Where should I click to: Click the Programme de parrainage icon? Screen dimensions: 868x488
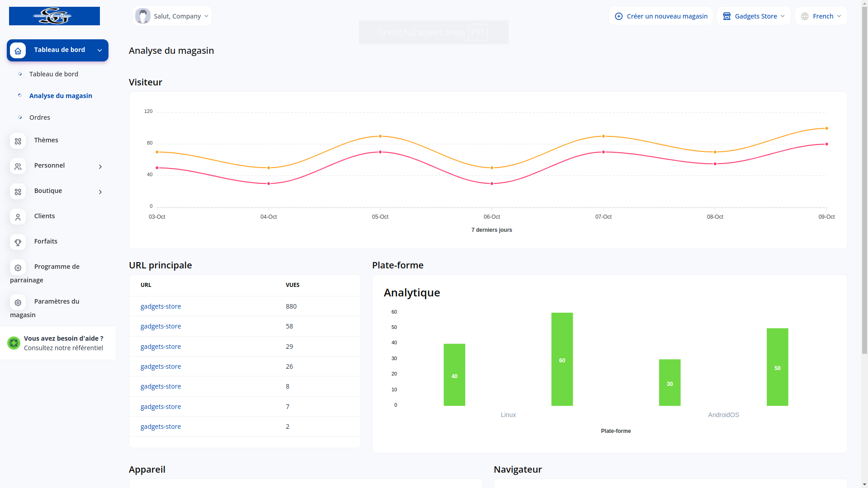point(18,267)
